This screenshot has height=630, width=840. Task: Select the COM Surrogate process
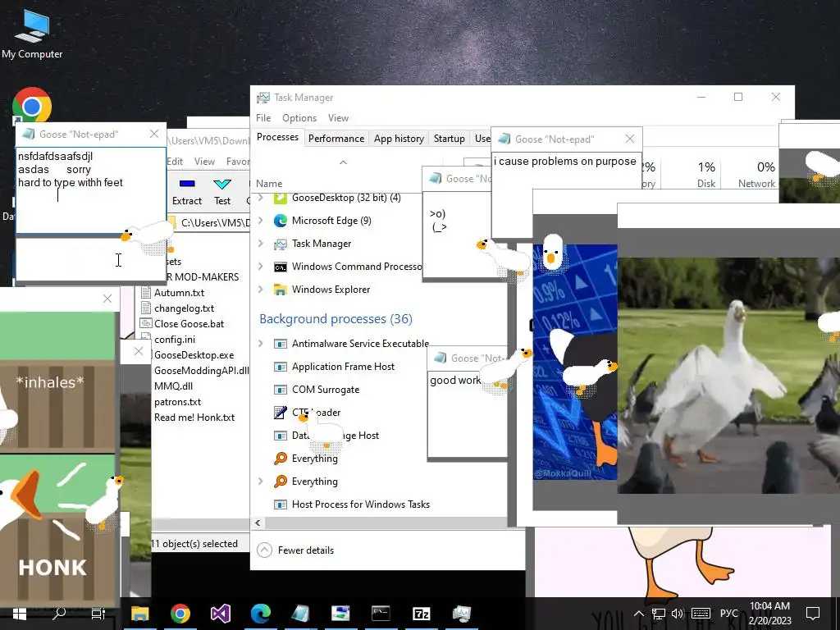pyautogui.click(x=325, y=390)
